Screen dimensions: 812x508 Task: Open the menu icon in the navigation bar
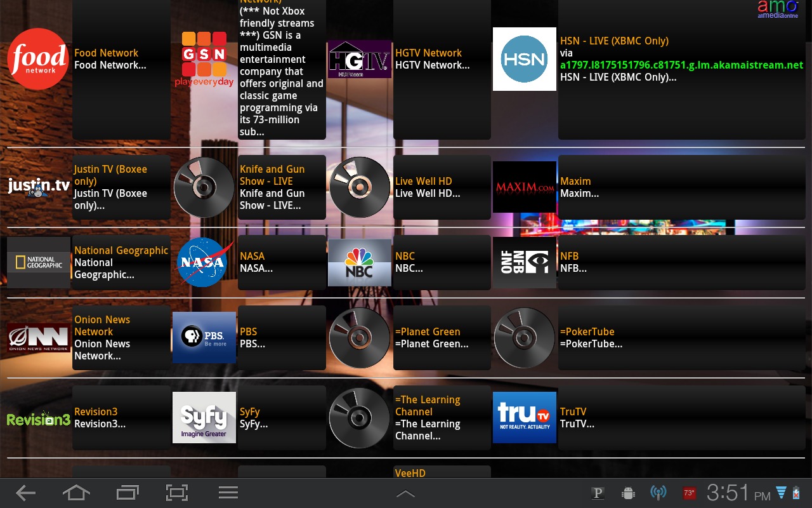228,493
